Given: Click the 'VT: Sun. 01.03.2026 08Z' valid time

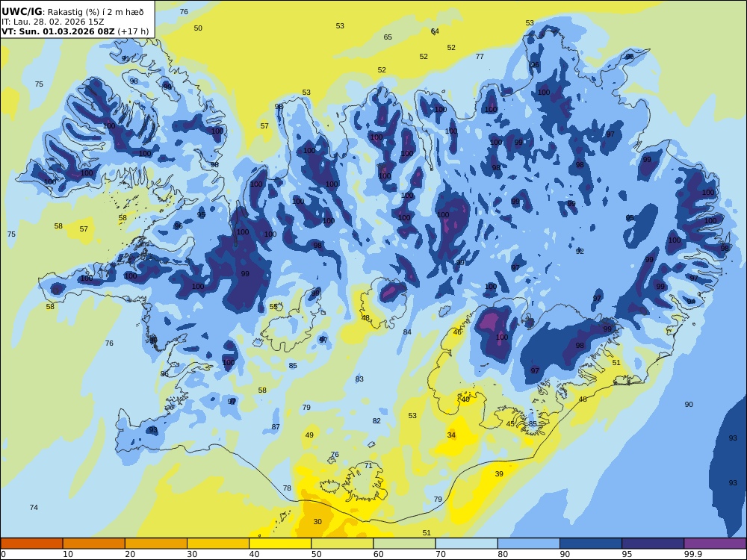Looking at the screenshot, I should tap(58, 31).
